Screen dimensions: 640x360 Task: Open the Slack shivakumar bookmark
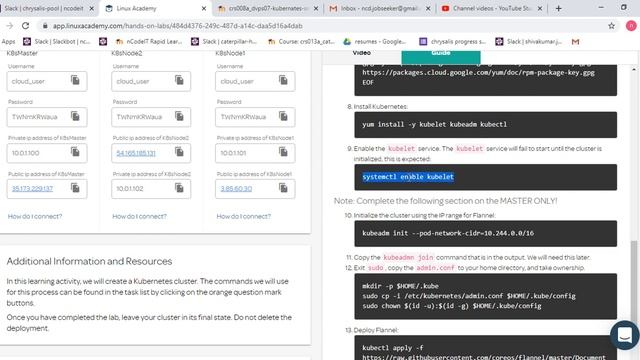point(529,42)
